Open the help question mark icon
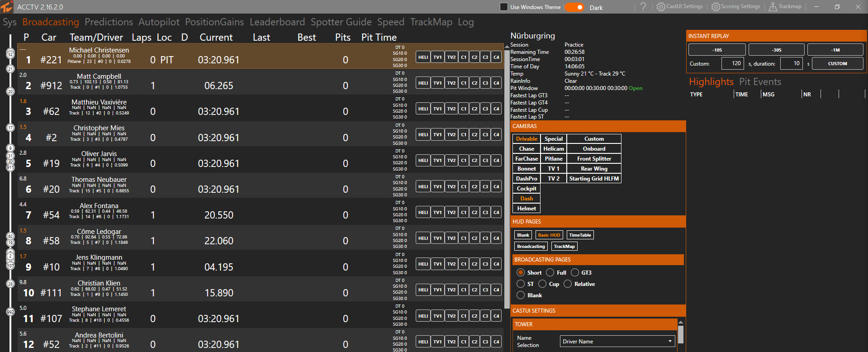Screen dimensions: 868x352 point(643,7)
